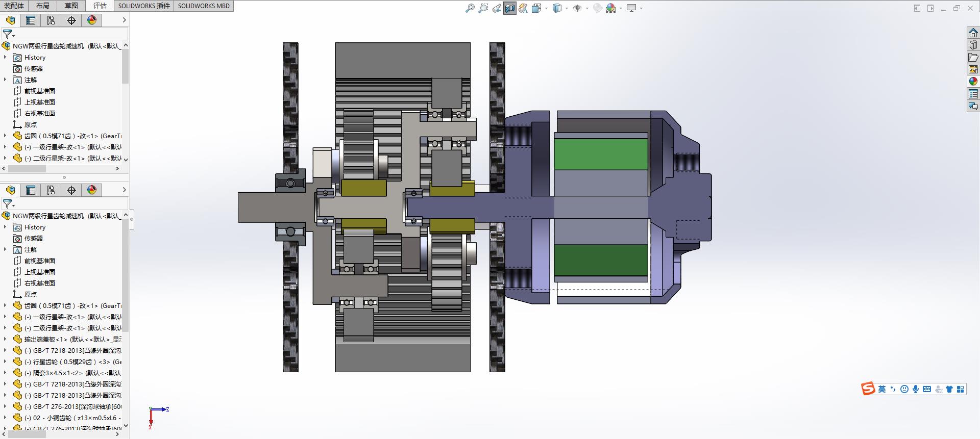Open the Custom Properties task pane tab

pyautogui.click(x=973, y=94)
